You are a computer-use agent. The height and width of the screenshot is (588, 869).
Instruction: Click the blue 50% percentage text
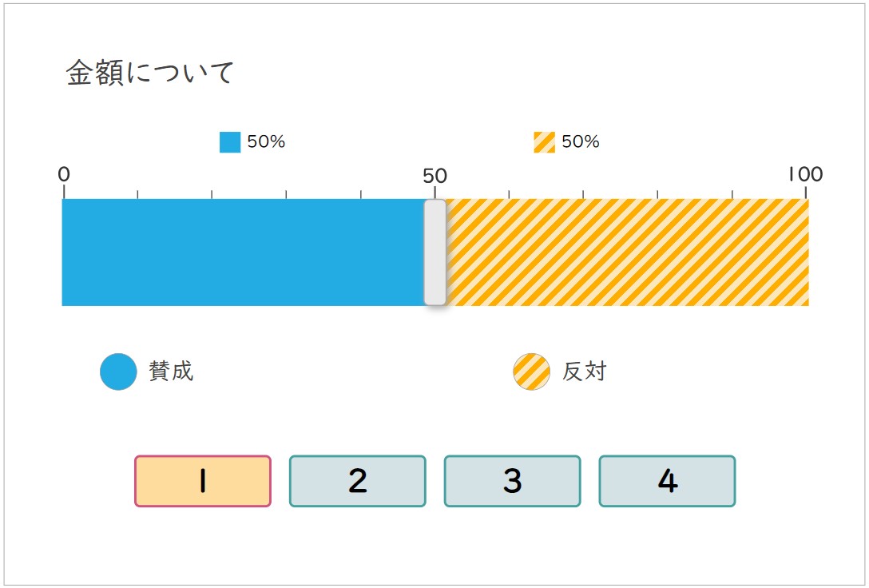[266, 142]
